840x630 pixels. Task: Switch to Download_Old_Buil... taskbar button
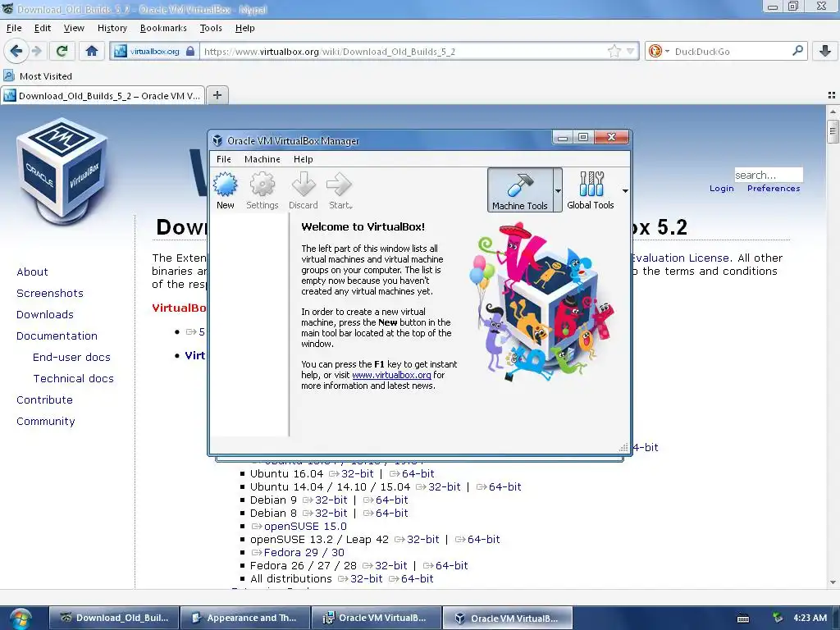point(115,618)
